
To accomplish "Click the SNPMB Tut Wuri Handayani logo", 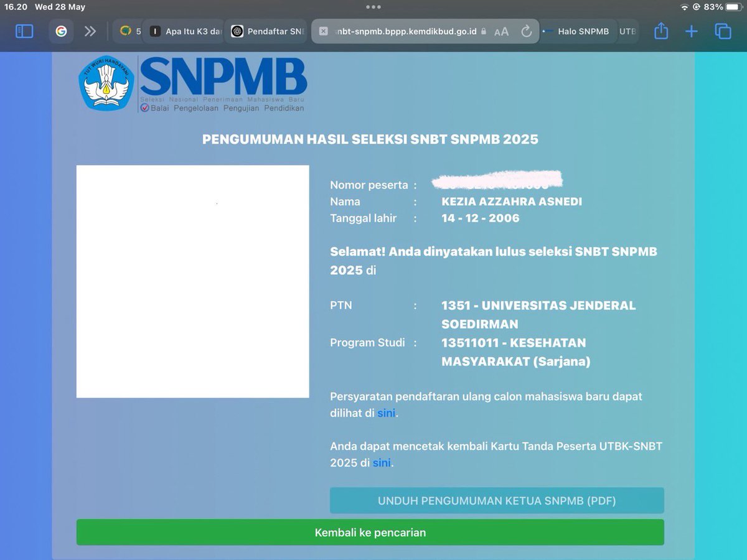I will click(x=105, y=83).
